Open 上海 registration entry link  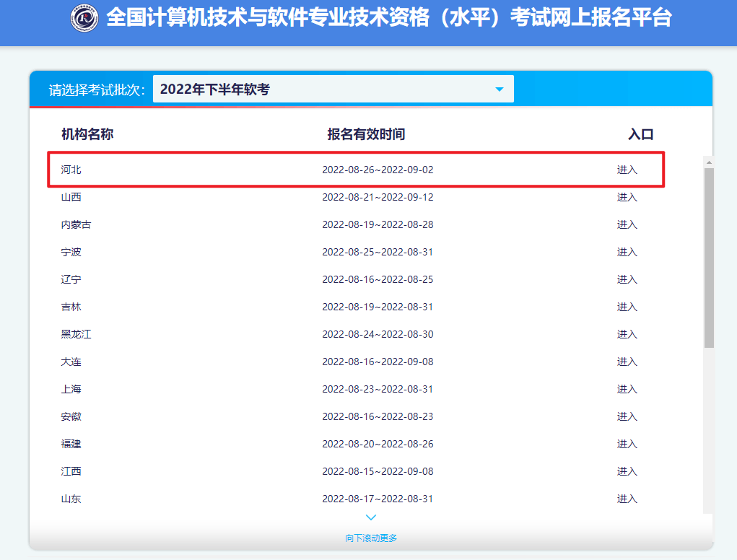pyautogui.click(x=627, y=389)
